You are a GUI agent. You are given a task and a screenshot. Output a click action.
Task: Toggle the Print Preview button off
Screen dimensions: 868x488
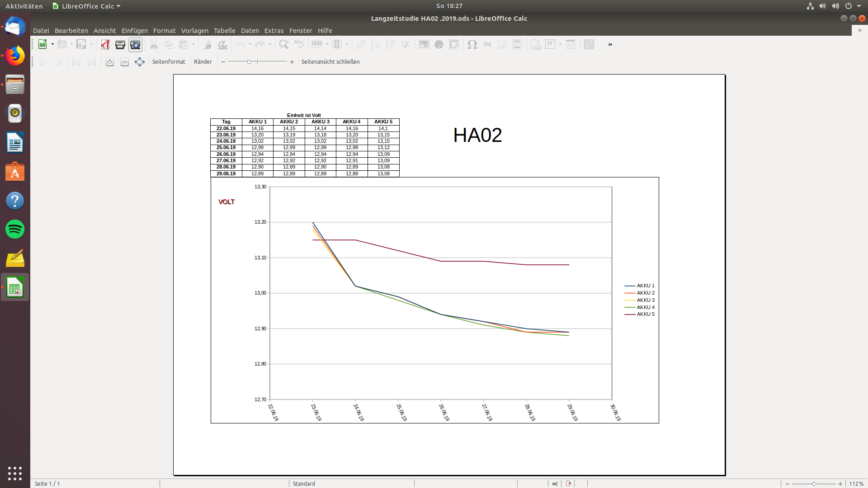click(135, 44)
